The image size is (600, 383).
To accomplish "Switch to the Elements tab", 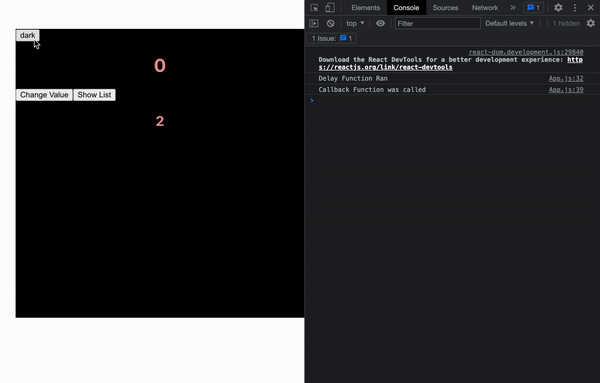I will tap(365, 8).
